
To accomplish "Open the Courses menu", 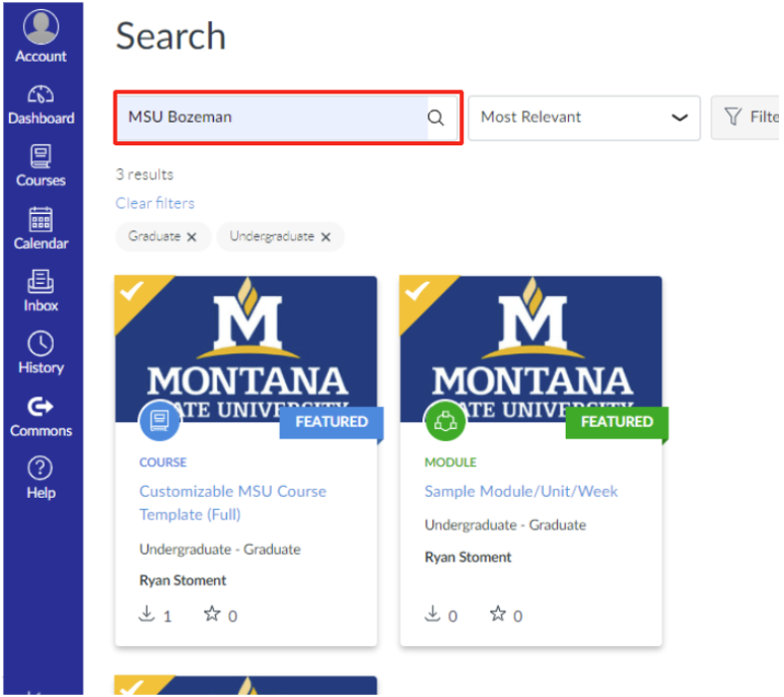I will (41, 166).
